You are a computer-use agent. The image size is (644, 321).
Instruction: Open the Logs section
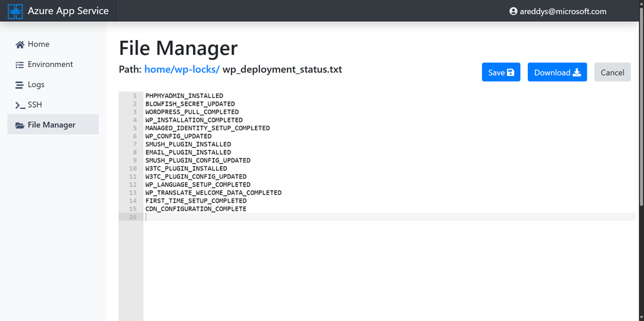coord(36,84)
